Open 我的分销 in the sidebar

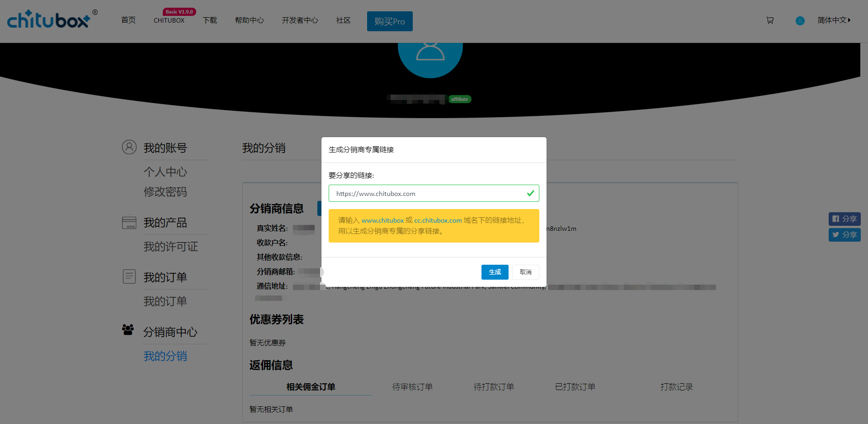[x=165, y=356]
